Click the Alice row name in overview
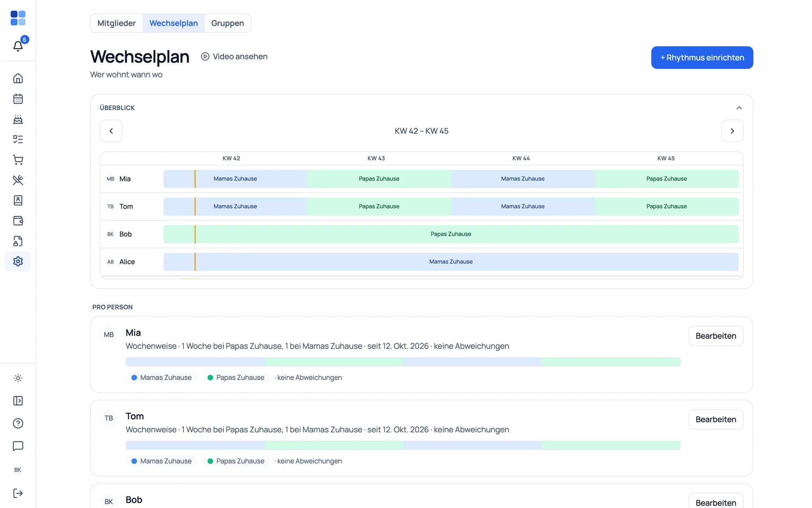This screenshot has width=812, height=508. [127, 262]
